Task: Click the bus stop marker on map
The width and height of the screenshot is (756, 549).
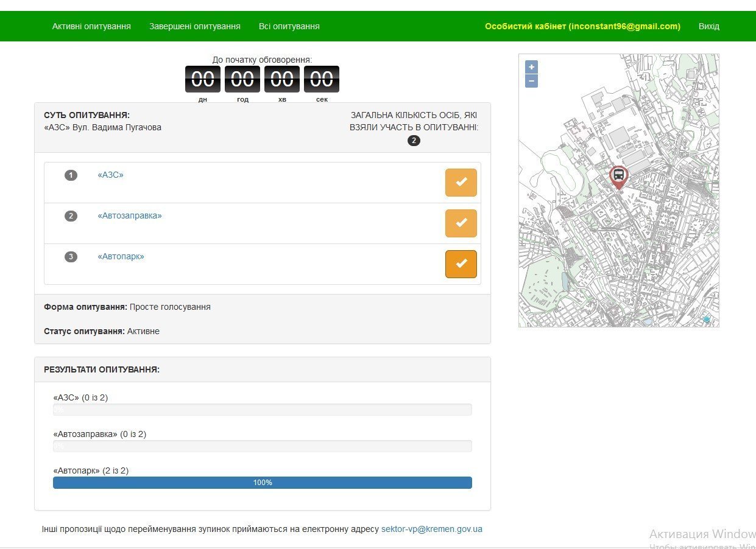Action: click(618, 176)
